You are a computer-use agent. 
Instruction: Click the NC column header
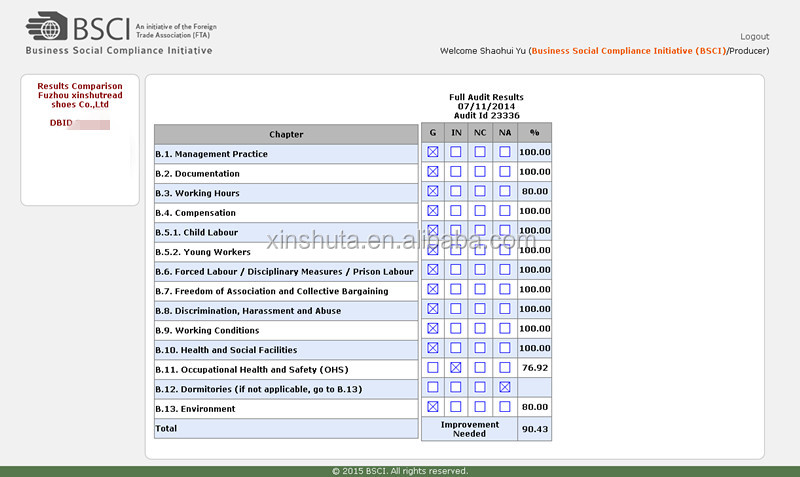[480, 133]
